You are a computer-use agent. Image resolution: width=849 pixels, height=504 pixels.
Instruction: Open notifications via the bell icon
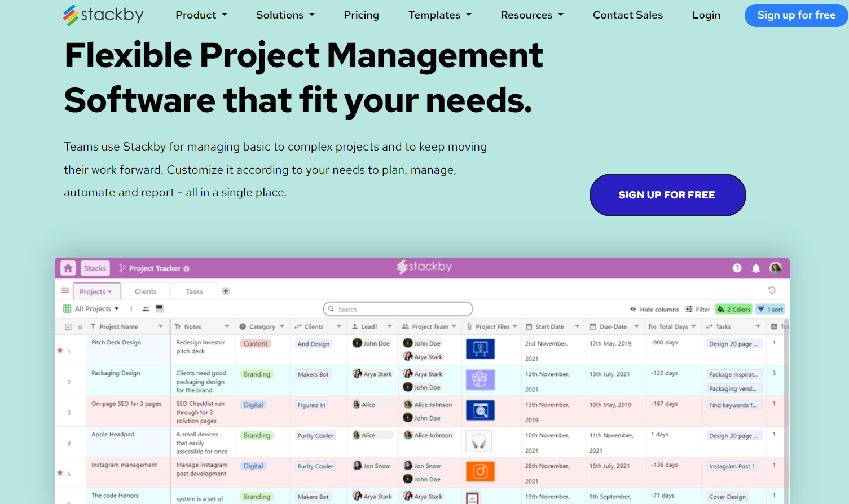(x=756, y=268)
